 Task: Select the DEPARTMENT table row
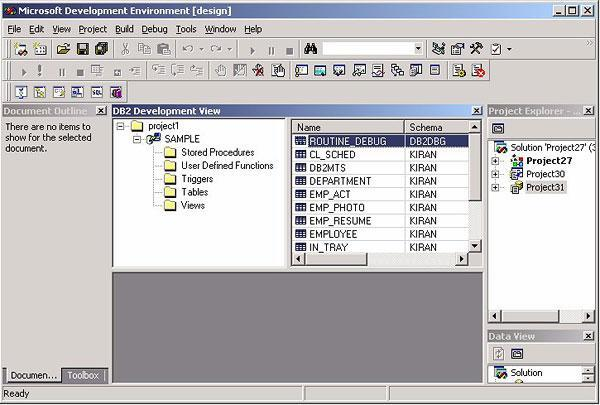coord(380,181)
